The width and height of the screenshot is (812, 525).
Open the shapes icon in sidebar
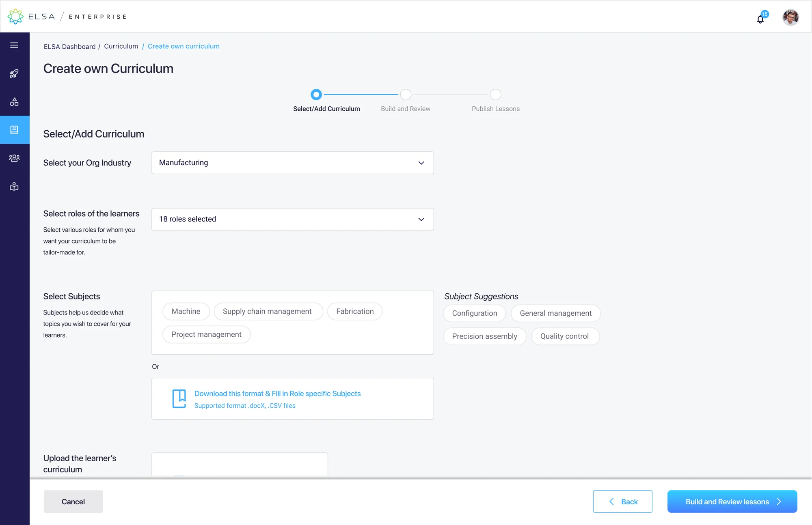point(14,102)
